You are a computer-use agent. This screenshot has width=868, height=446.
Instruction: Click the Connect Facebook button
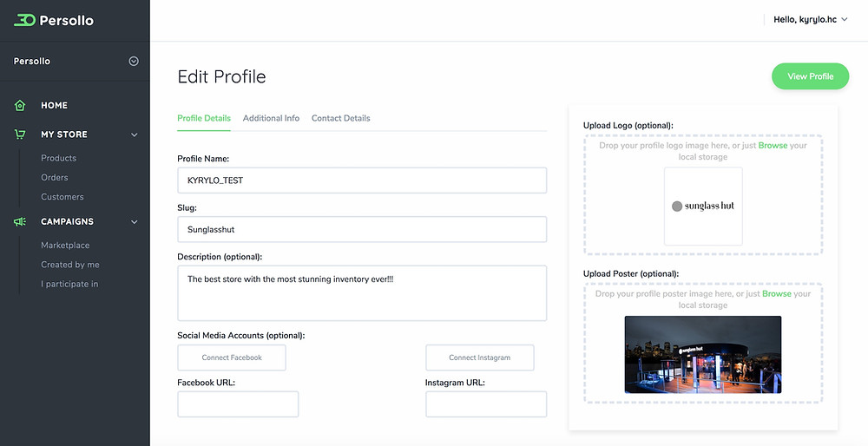232,357
